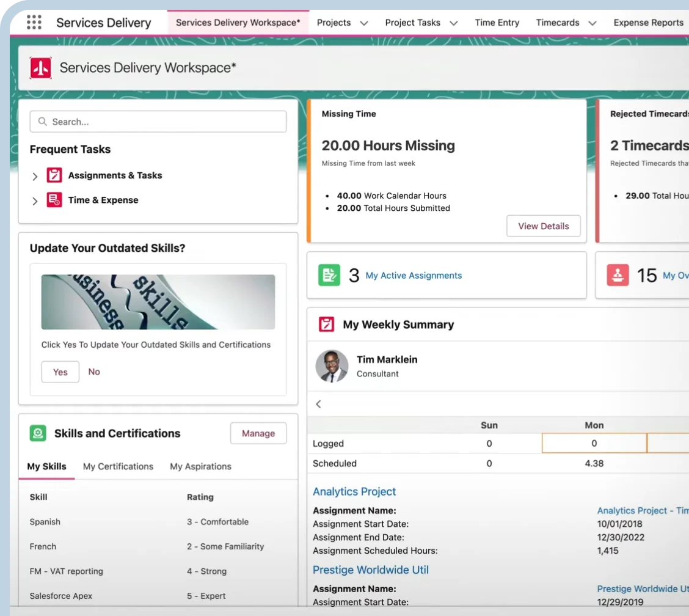
Task: Expand the Time & Expense section
Action: pos(35,200)
